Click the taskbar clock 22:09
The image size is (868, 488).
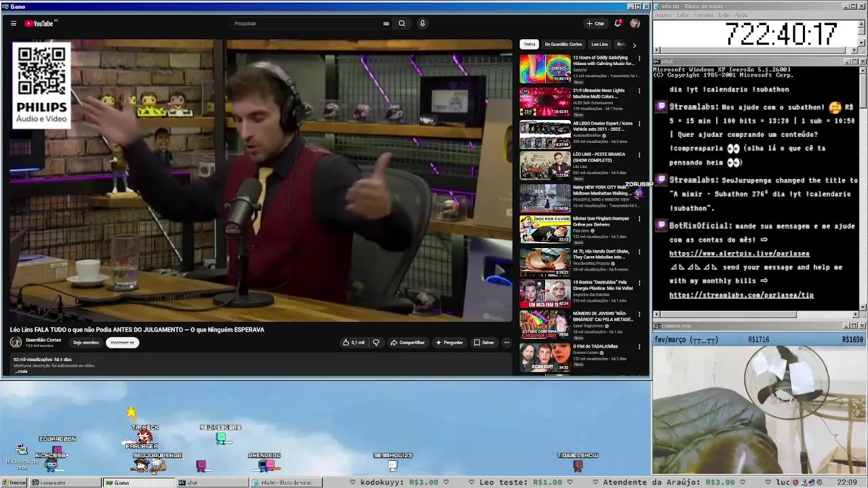(847, 483)
